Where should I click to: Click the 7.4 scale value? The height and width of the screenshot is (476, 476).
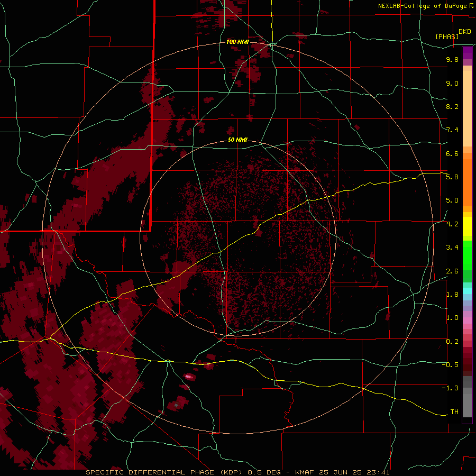(452, 130)
